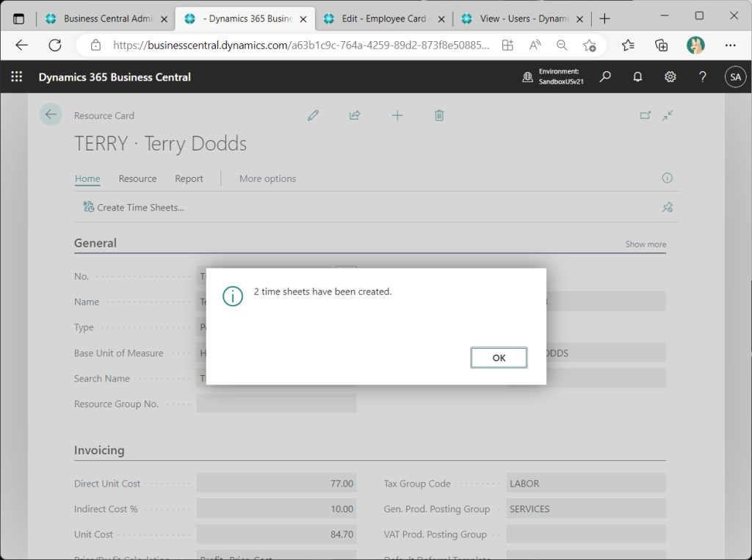Collapse the Invoicing section heading
752x560 pixels.
(99, 450)
